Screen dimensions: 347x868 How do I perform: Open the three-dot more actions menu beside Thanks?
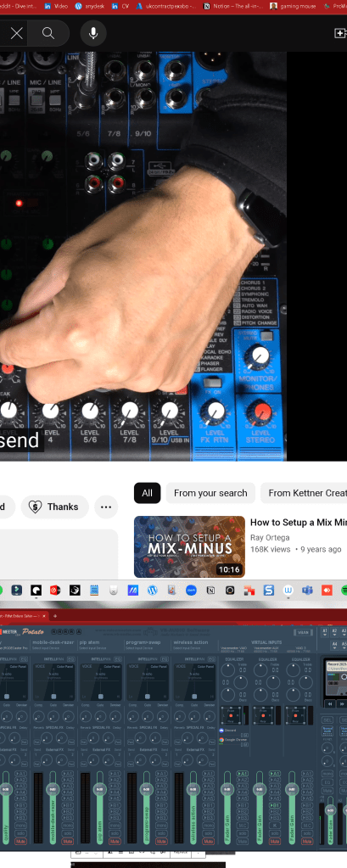[106, 507]
